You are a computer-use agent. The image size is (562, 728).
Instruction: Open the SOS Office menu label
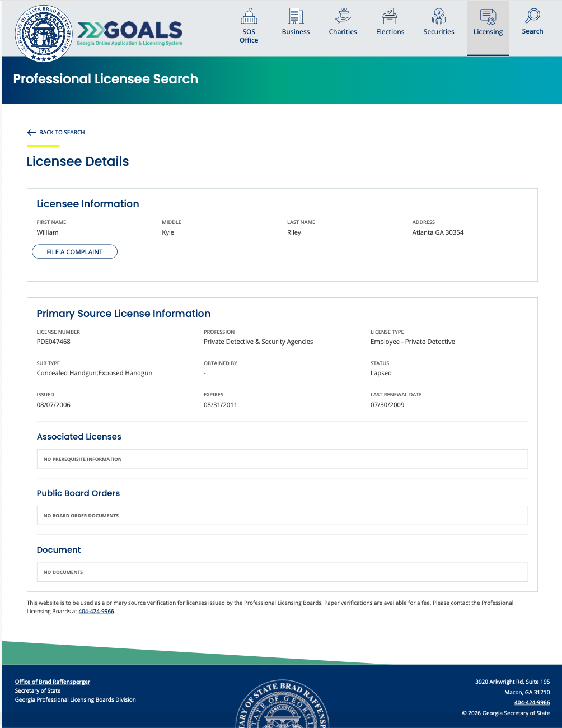(249, 36)
